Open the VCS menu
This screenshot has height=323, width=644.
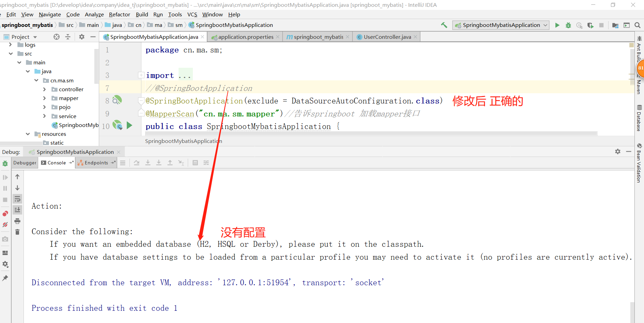(x=192, y=14)
